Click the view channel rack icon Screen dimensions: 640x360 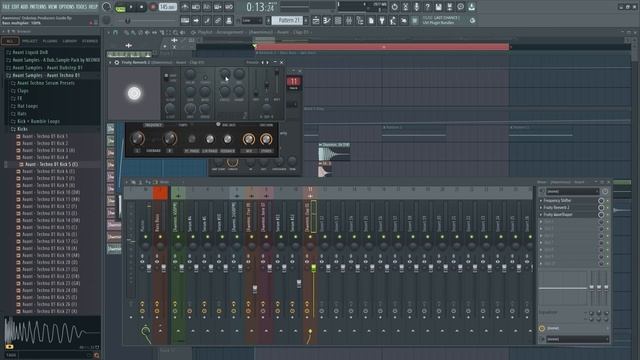click(x=338, y=20)
